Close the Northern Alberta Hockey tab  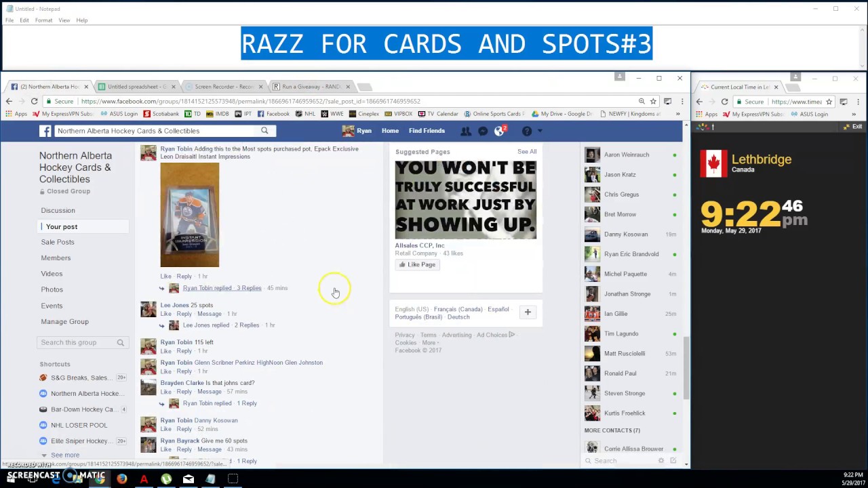pyautogui.click(x=86, y=87)
